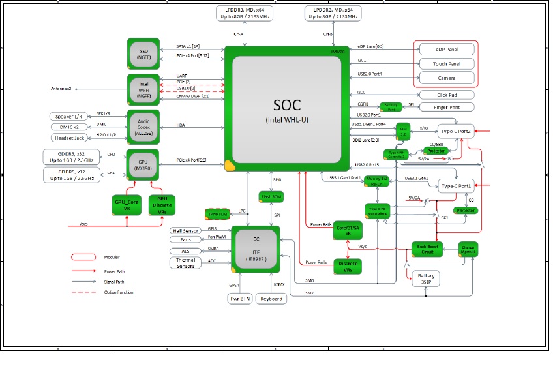
Task: Select the Intel WiFi (NGFF) block
Action: pyautogui.click(x=143, y=89)
